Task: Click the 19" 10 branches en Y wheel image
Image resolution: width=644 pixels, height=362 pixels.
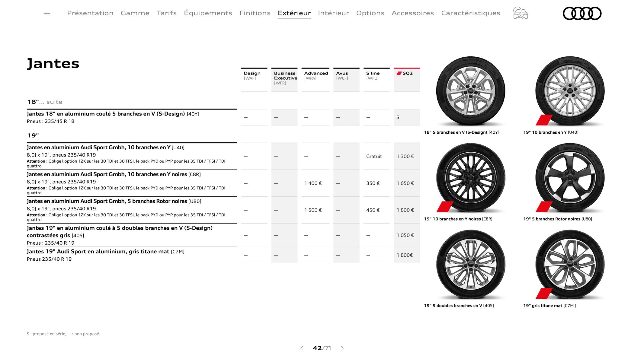Action: (x=570, y=91)
